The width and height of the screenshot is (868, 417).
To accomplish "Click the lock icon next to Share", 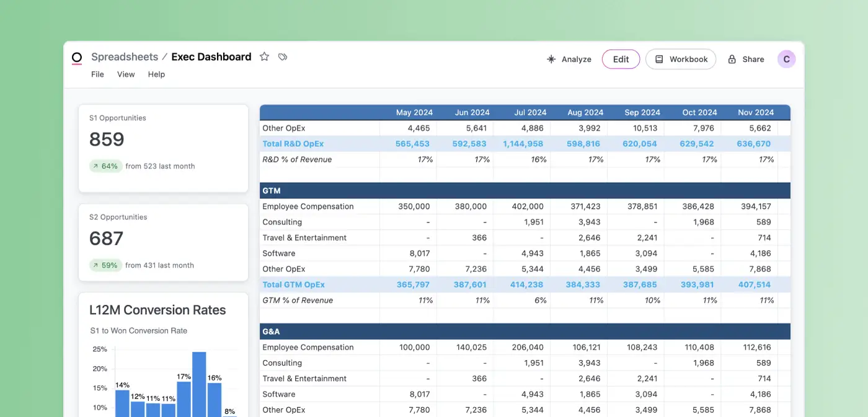I will coord(733,59).
